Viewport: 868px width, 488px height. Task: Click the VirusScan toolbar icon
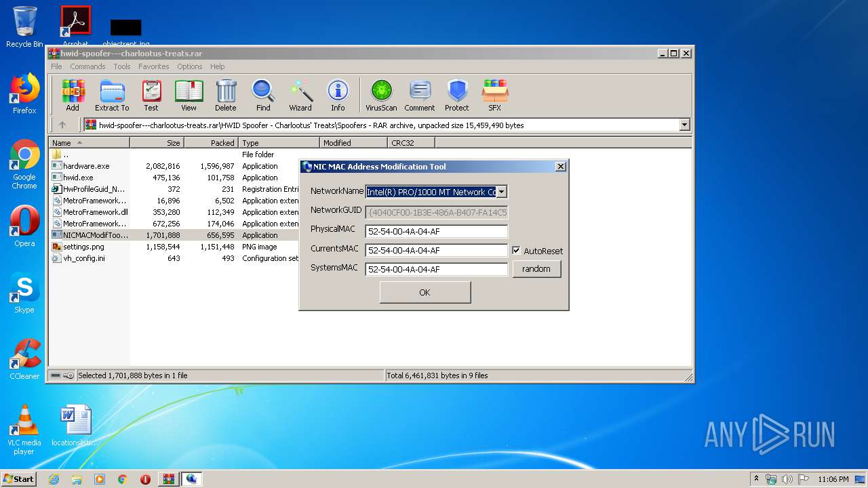(x=381, y=95)
